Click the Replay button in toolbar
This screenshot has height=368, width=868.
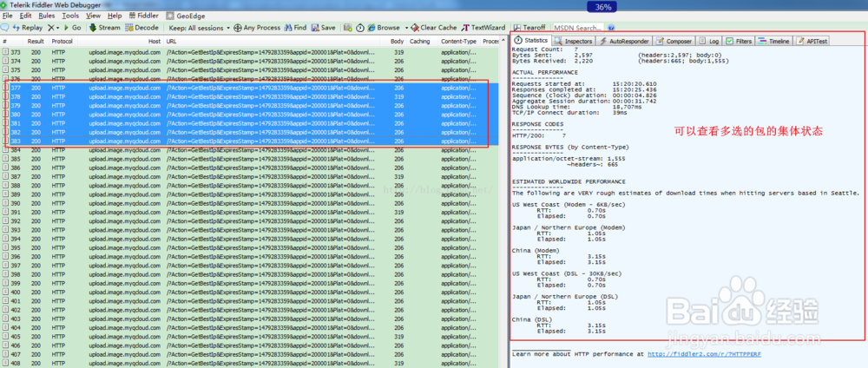(28, 27)
